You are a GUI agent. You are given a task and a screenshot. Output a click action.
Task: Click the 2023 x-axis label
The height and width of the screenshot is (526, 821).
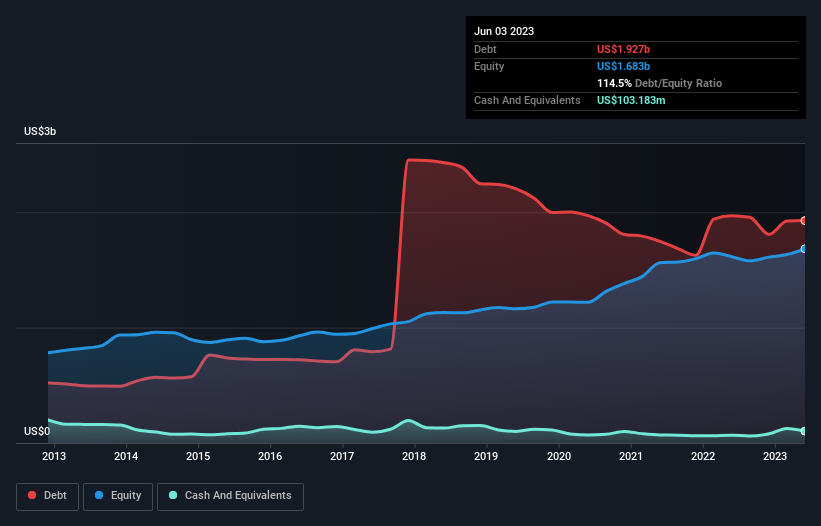775,456
